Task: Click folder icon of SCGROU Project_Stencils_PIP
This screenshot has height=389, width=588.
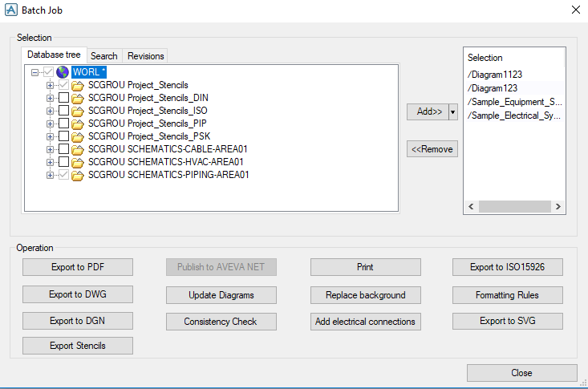Action: [78, 124]
